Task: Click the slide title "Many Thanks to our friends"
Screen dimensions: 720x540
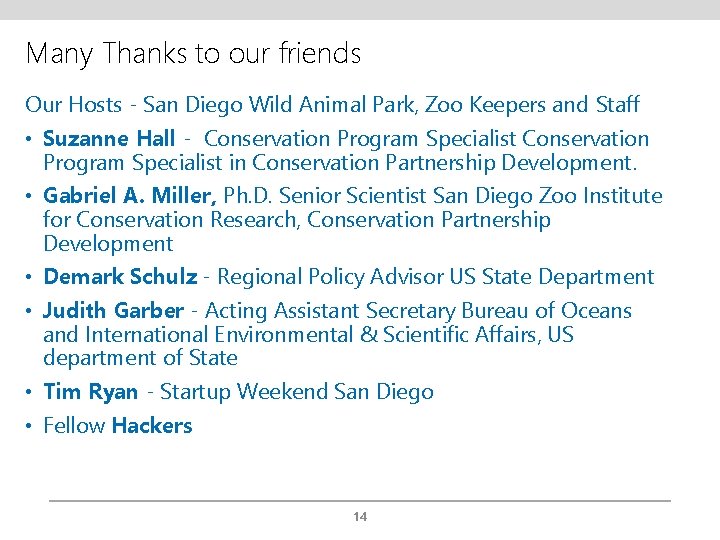Action: click(x=193, y=53)
